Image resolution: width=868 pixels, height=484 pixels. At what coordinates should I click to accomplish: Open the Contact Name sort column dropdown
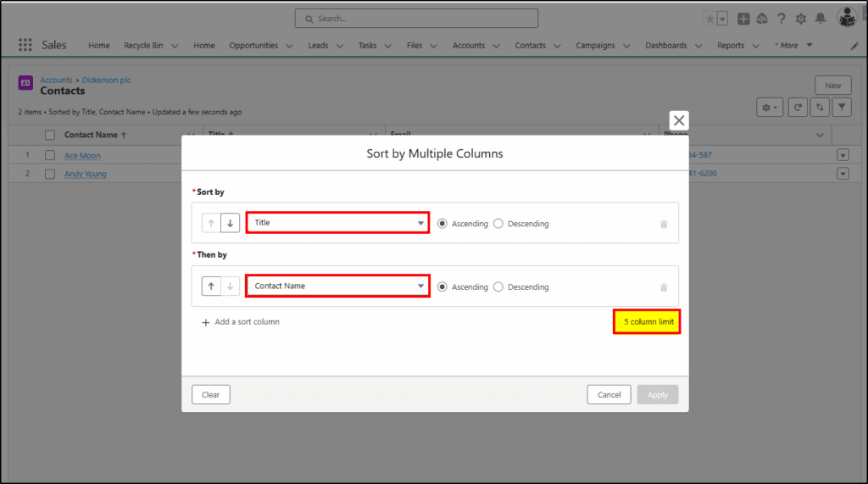(x=337, y=286)
